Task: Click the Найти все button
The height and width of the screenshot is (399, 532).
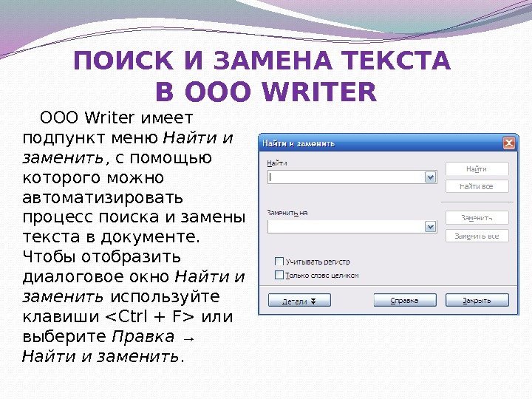Action: pyautogui.click(x=477, y=186)
